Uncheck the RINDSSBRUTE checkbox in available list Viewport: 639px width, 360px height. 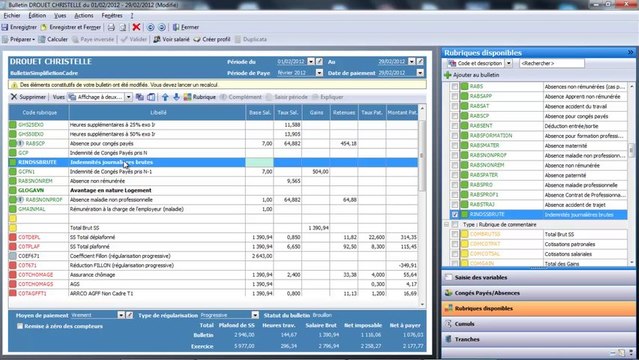pyautogui.click(x=455, y=215)
